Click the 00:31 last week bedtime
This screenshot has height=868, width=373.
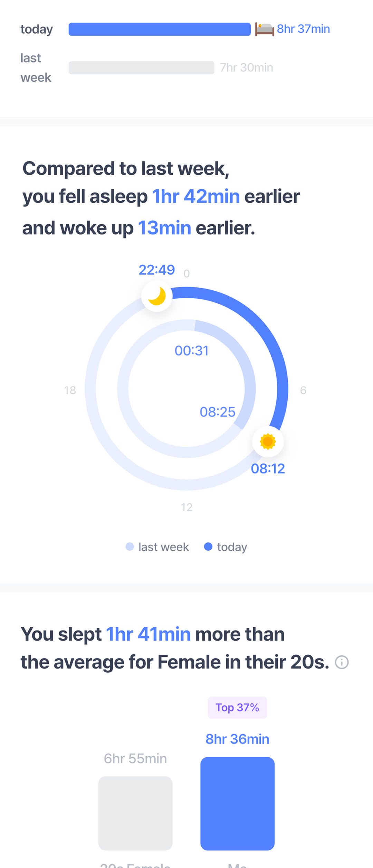[191, 351]
